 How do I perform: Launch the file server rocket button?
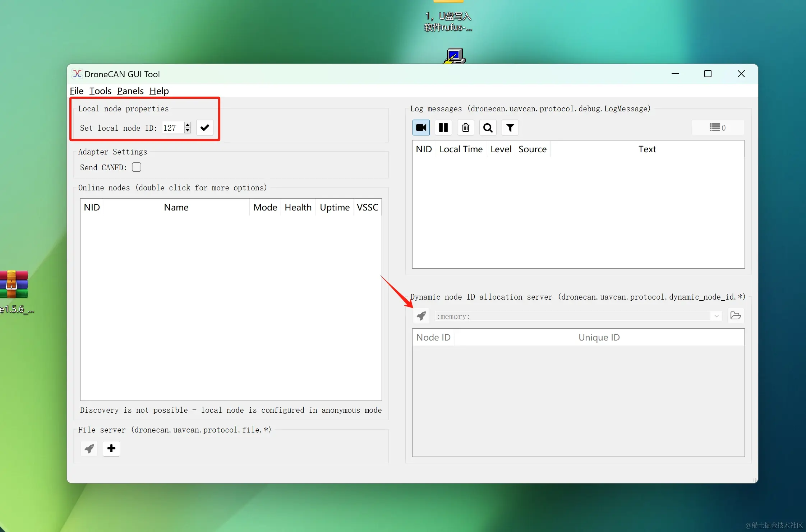click(x=89, y=448)
